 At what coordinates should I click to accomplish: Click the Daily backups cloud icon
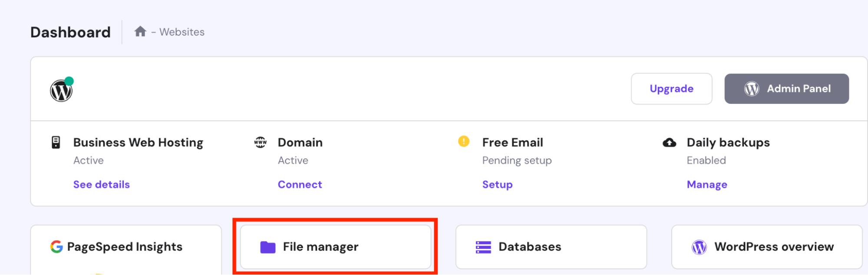coord(669,142)
